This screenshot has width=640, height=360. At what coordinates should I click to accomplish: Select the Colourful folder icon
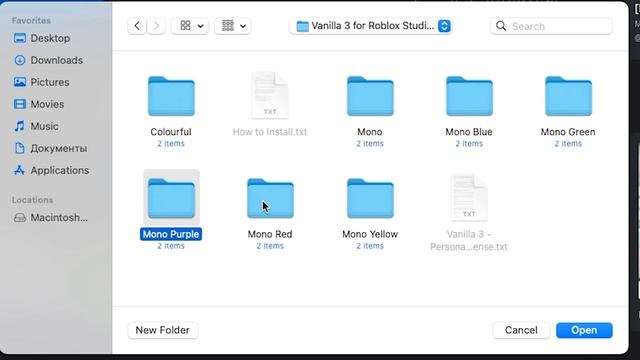click(171, 96)
